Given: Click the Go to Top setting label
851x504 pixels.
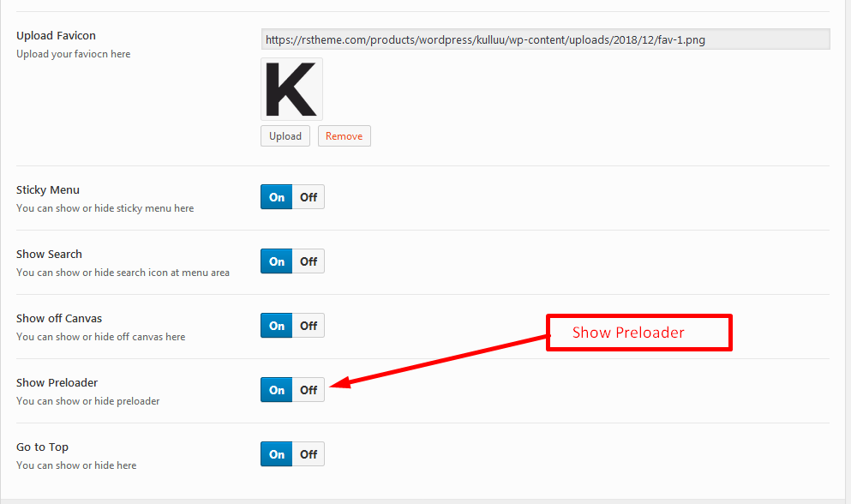Looking at the screenshot, I should click(42, 447).
